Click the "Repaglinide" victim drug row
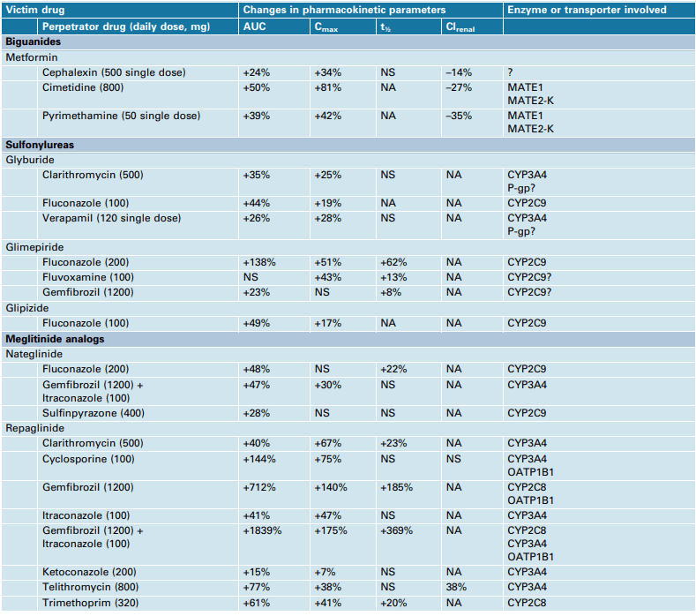The width and height of the screenshot is (696, 616). coord(348,428)
